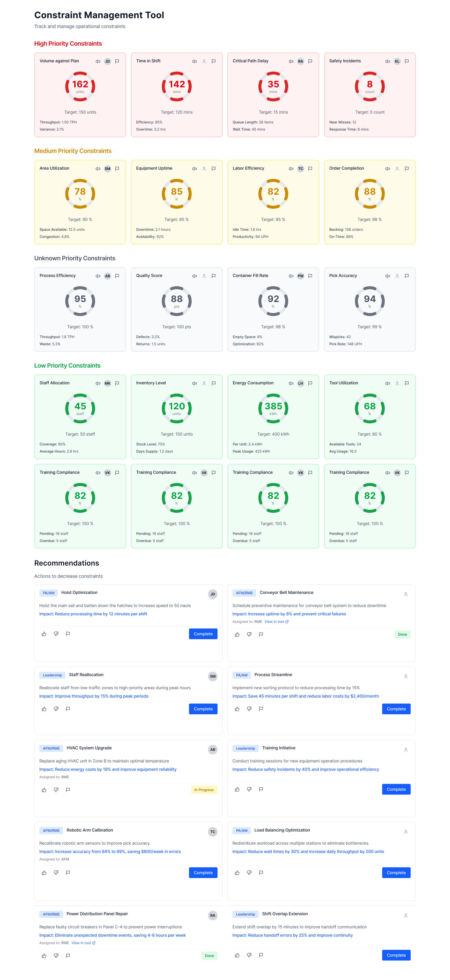Click assign-user icon on Time in Shift card

(204, 61)
